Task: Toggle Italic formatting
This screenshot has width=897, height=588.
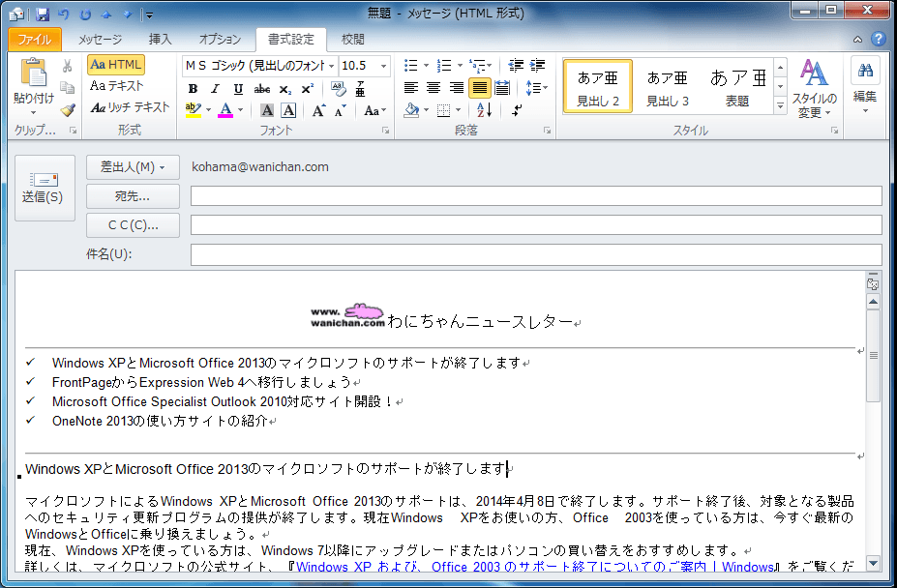Action: (215, 89)
